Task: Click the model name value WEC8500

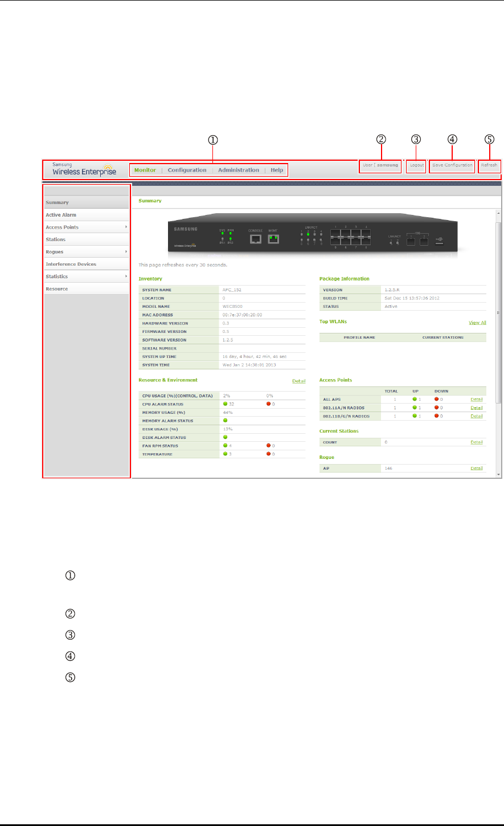Action: coord(231,306)
